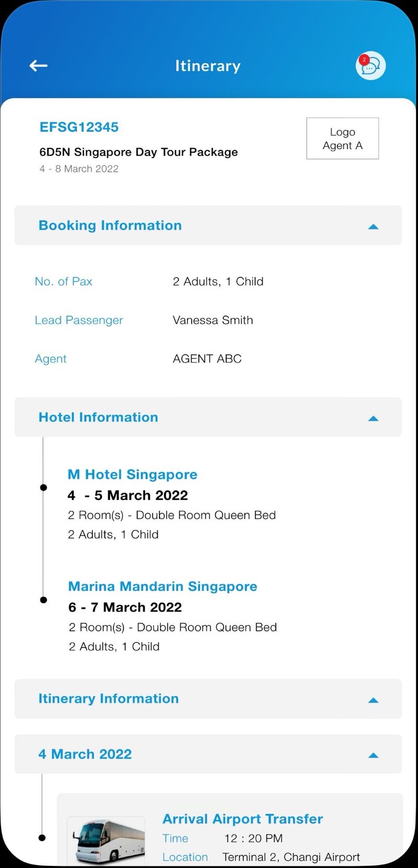The width and height of the screenshot is (418, 868).
Task: Tap the back arrow icon
Action: click(38, 65)
